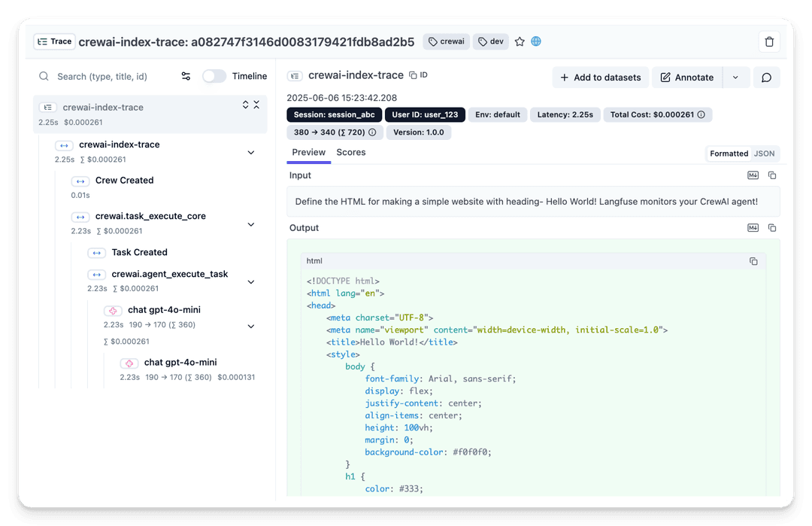This screenshot has width=812, height=526.
Task: Collapse the crewai.task_execute_core chevron
Action: [250, 224]
